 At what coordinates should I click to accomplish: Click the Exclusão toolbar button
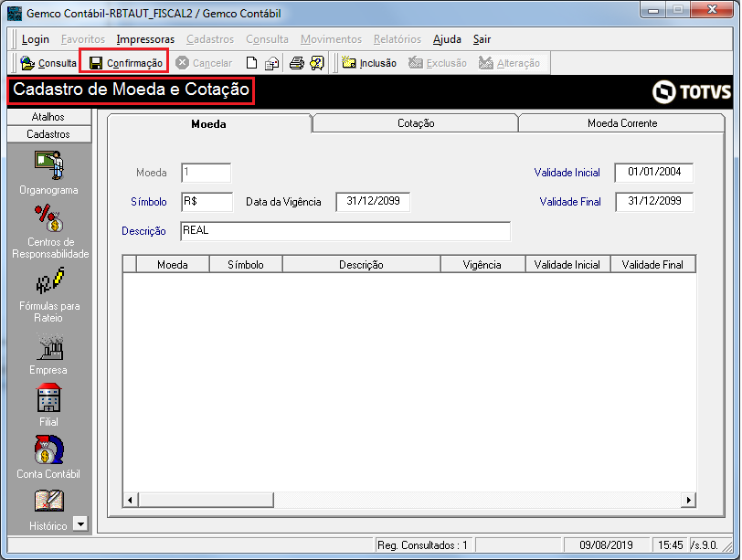tap(438, 63)
